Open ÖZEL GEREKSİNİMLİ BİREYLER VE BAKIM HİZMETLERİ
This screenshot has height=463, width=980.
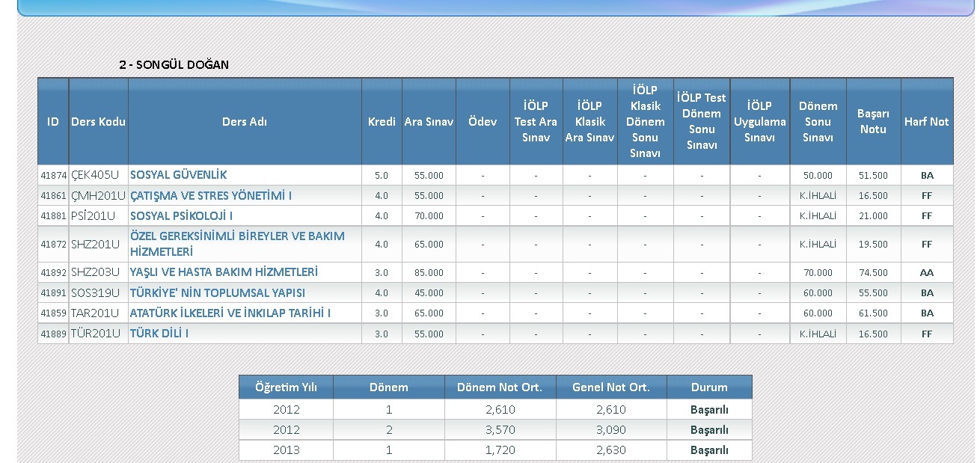click(237, 244)
